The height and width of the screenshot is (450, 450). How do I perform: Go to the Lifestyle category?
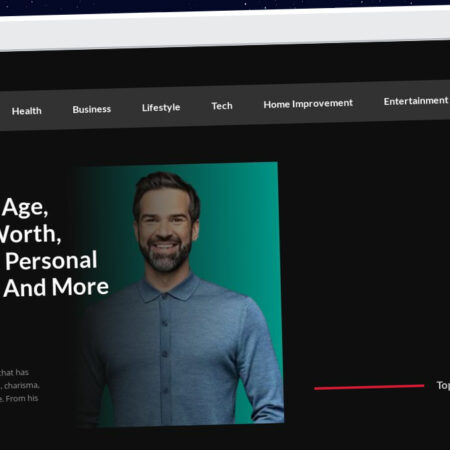coord(161,108)
